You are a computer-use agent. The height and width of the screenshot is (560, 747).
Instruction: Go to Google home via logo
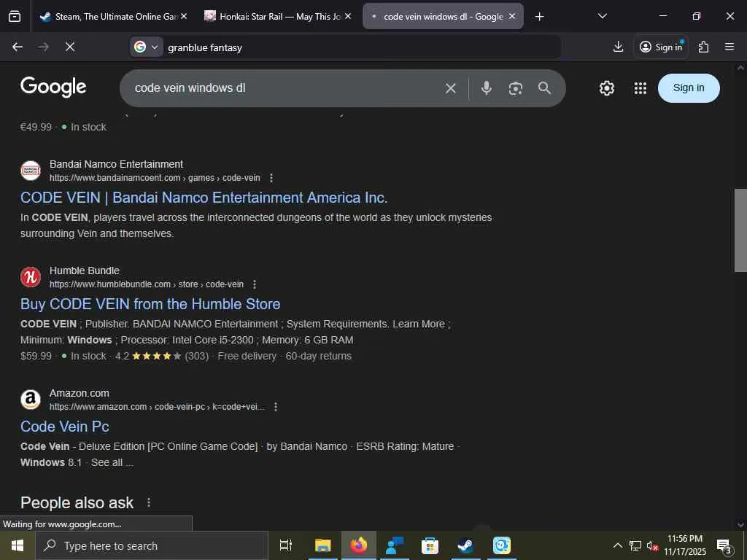(53, 87)
